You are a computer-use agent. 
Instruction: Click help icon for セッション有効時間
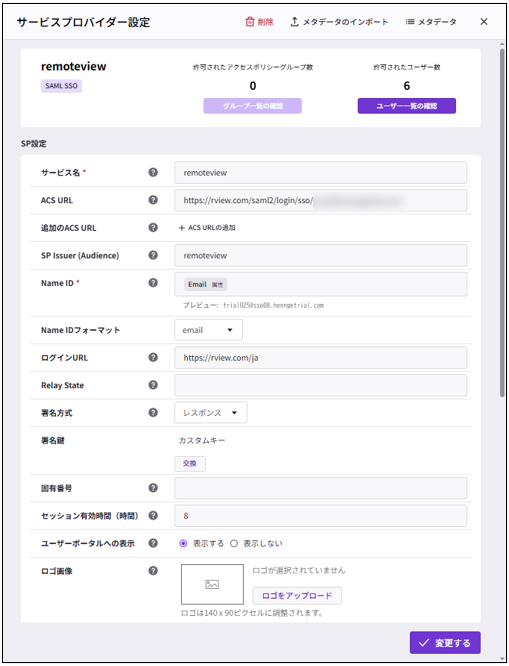click(153, 516)
